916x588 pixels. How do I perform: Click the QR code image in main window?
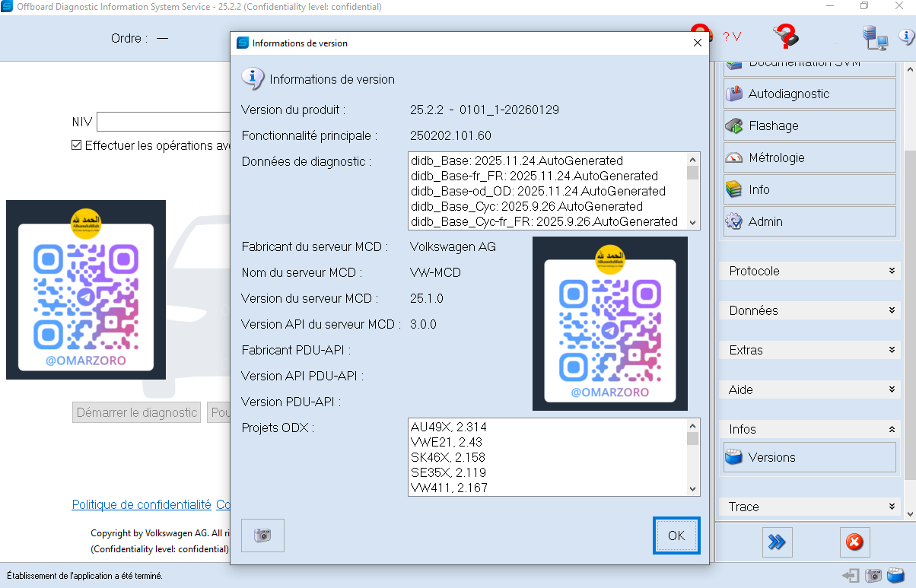pos(86,290)
